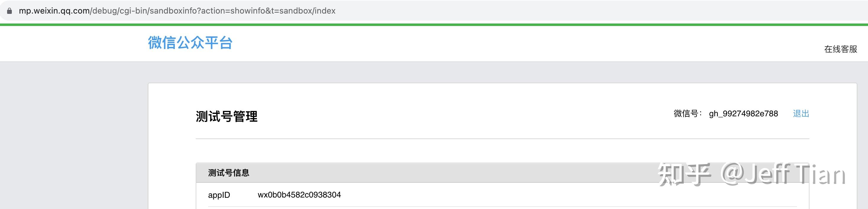Image resolution: width=868 pixels, height=209 pixels.
Task: Click the green loading bar under the address bar
Action: click(x=434, y=25)
